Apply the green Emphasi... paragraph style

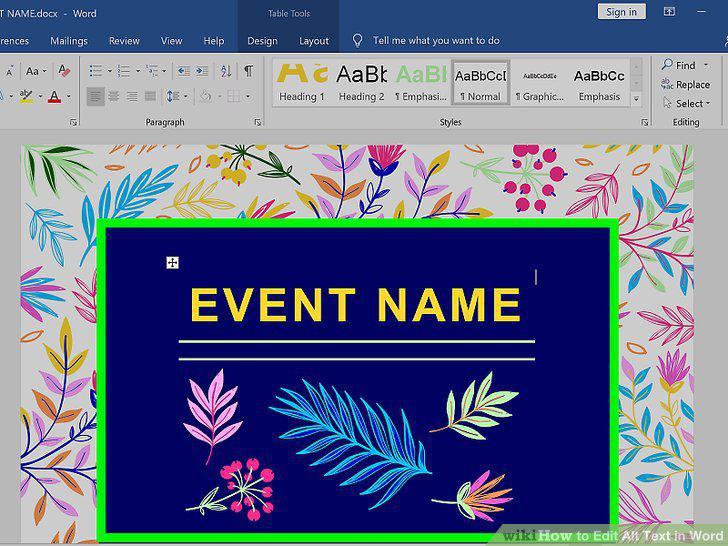[x=421, y=83]
